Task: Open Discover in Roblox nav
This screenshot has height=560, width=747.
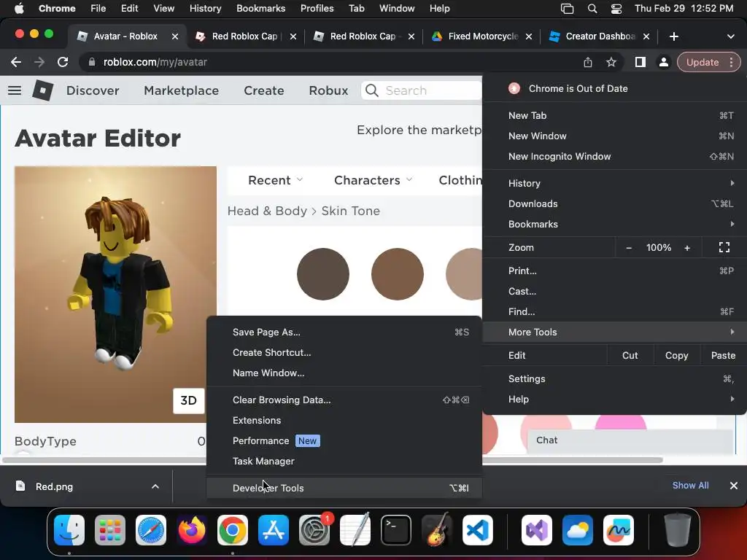Action: point(93,90)
